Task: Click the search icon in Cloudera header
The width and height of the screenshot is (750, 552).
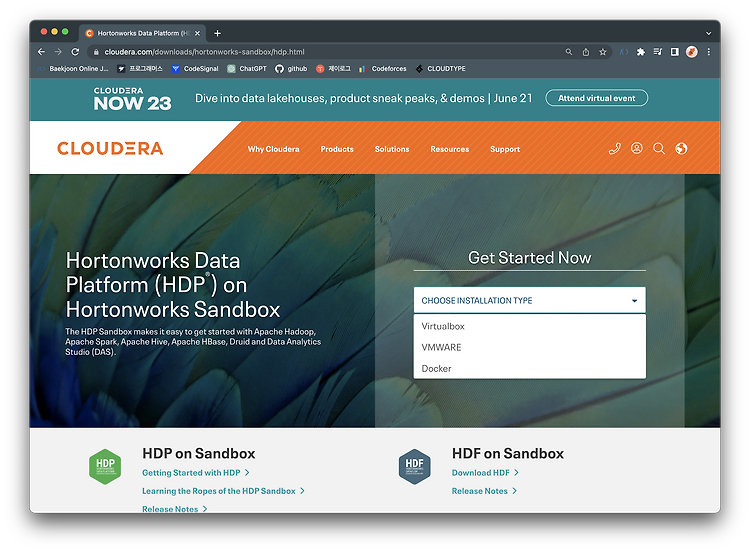Action: 659,149
